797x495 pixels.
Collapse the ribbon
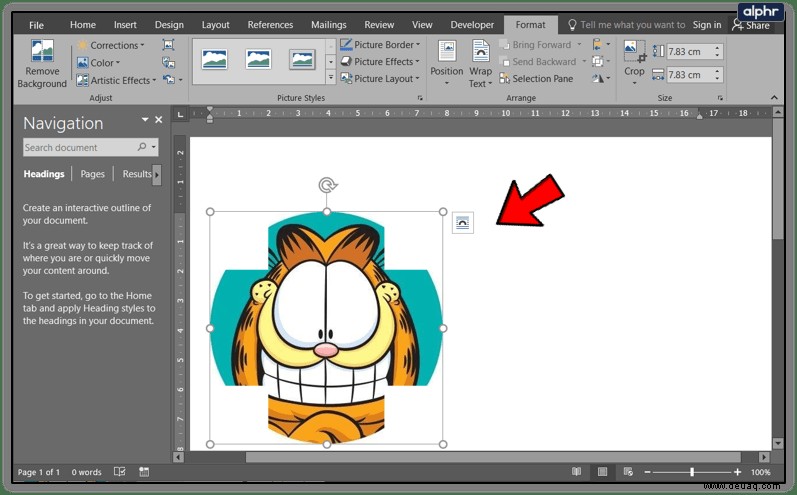point(774,98)
